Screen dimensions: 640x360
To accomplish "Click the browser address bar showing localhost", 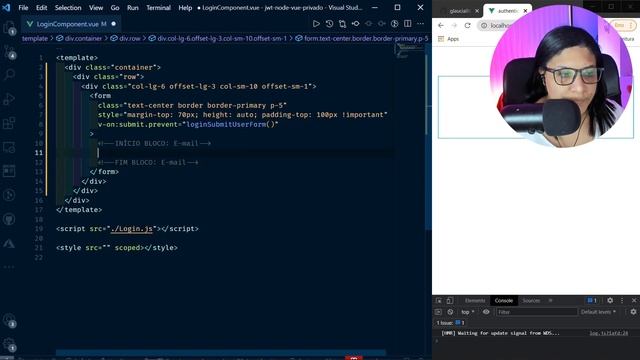I will [500, 25].
